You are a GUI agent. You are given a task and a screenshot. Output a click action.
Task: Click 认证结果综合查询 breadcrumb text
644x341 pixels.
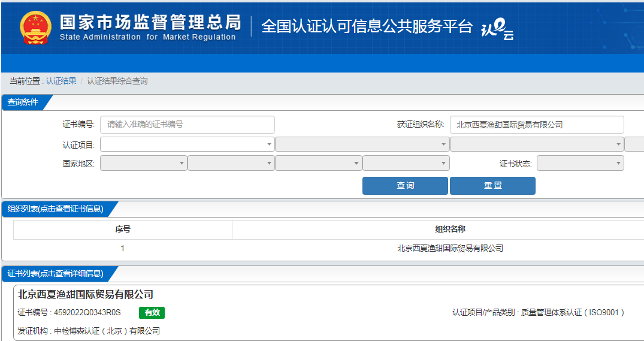pos(117,81)
